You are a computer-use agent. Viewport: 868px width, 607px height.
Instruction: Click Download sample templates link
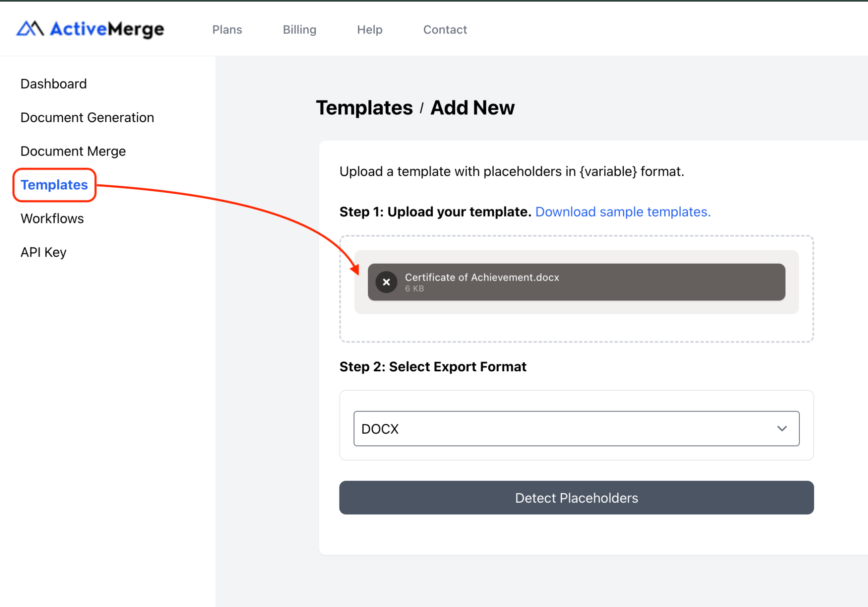tap(623, 212)
